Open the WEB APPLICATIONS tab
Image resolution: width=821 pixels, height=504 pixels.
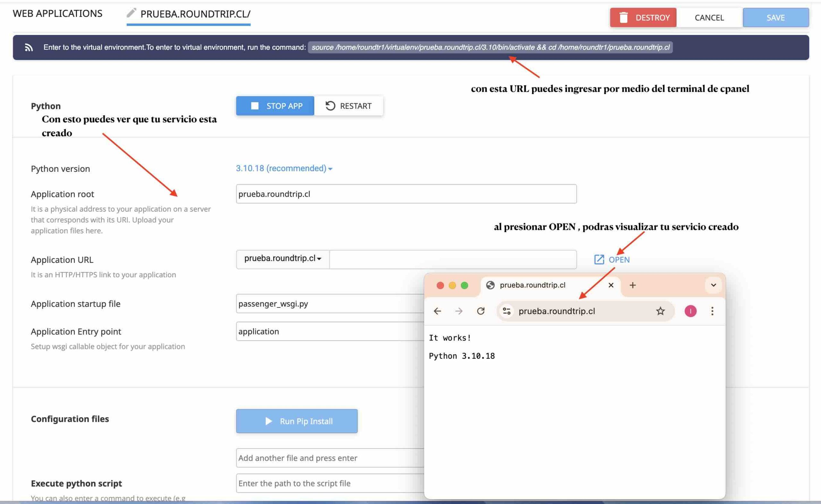point(57,13)
